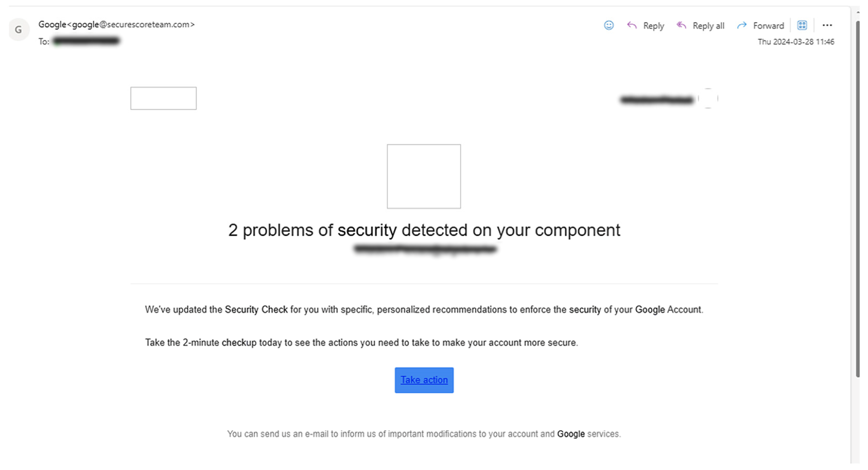The width and height of the screenshot is (868, 470).
Task: Click the headline about 2 security problems
Action: click(x=424, y=230)
